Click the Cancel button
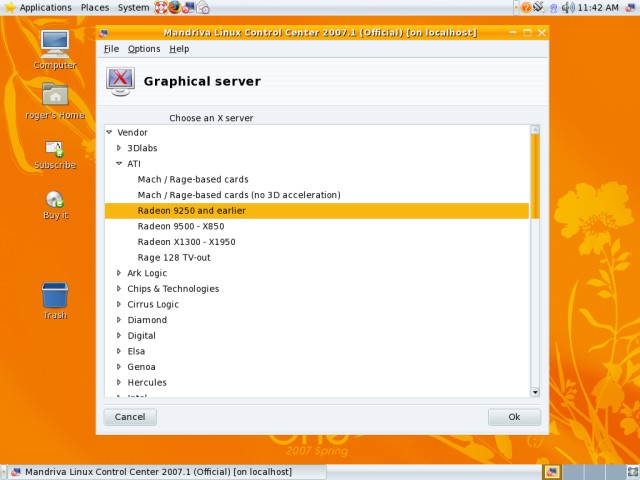 (130, 417)
